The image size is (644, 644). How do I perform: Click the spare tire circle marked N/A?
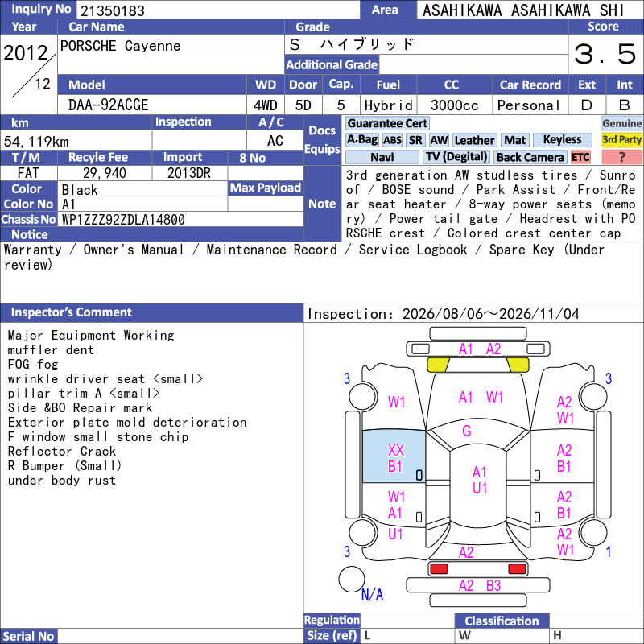coord(352,579)
